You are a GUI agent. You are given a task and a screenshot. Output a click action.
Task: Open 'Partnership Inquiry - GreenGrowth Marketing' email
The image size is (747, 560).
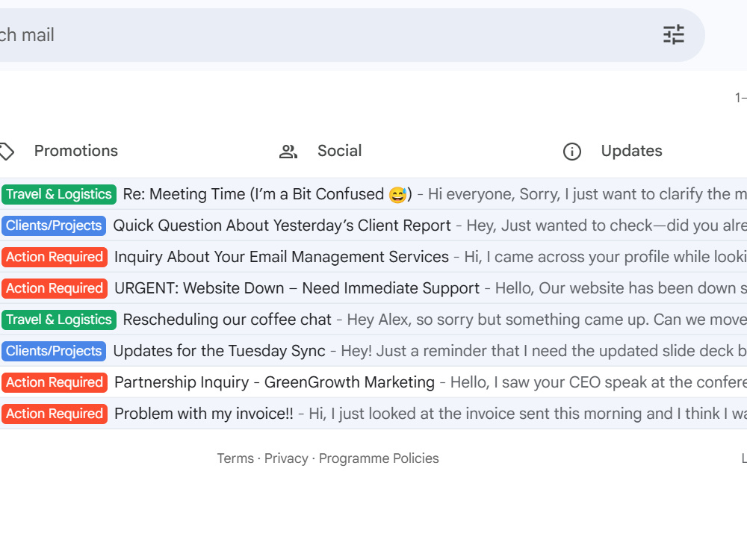point(274,383)
